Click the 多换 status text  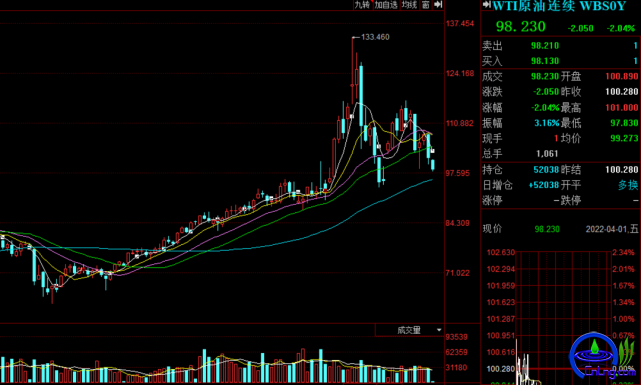point(628,185)
